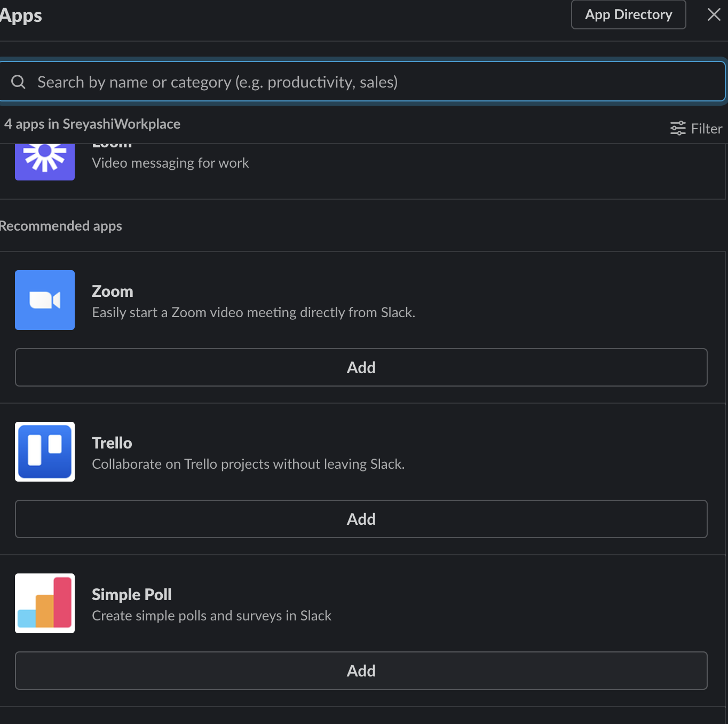Open the App Directory
This screenshot has height=724, width=728.
pos(628,14)
